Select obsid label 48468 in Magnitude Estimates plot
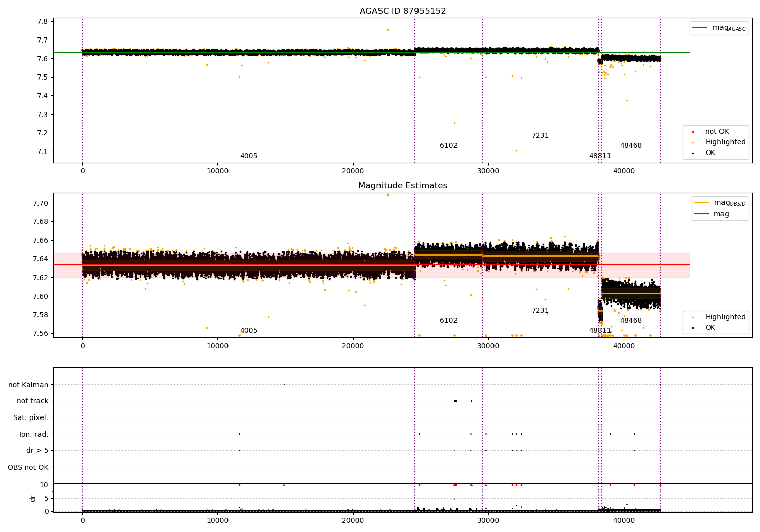The height and width of the screenshot is (532, 760). [x=631, y=321]
